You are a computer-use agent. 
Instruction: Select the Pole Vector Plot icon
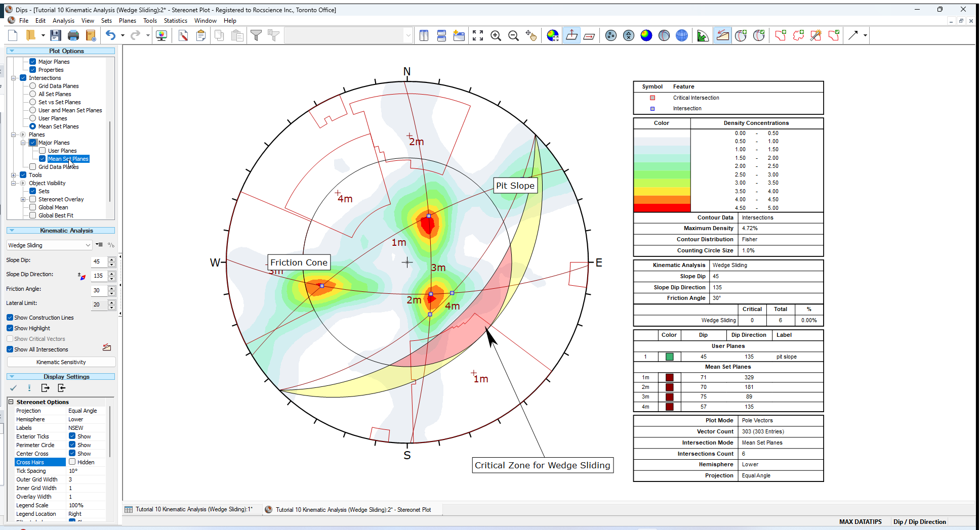(x=610, y=35)
